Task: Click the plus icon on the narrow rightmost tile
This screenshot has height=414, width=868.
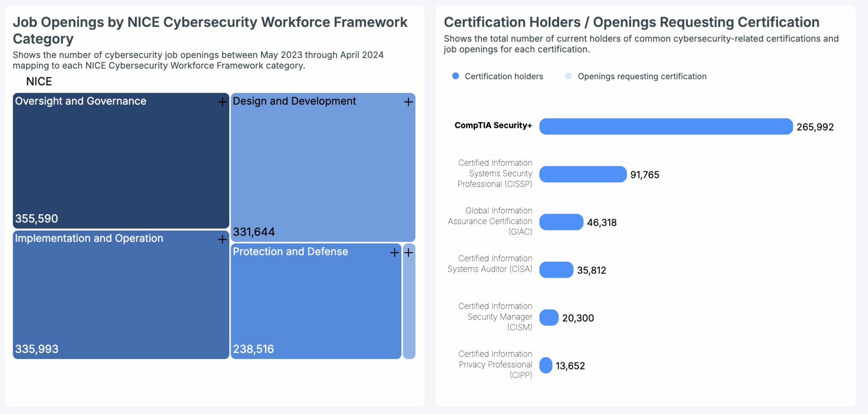Action: click(409, 253)
